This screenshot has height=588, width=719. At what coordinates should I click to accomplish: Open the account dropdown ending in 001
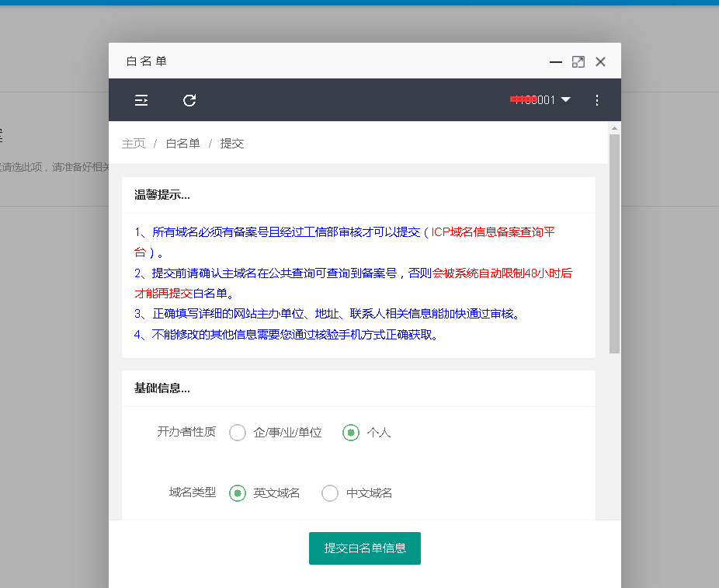(540, 99)
